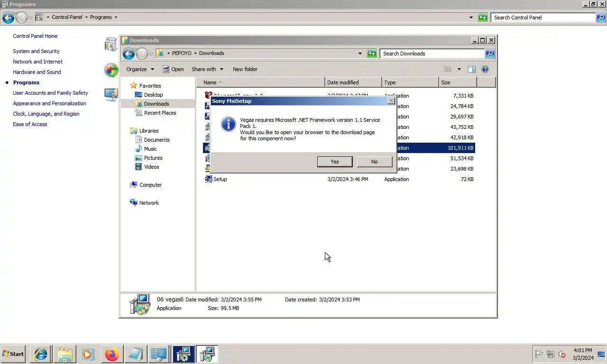This screenshot has width=607, height=364.
Task: Select Favorites in the navigation pane
Action: pyautogui.click(x=150, y=86)
